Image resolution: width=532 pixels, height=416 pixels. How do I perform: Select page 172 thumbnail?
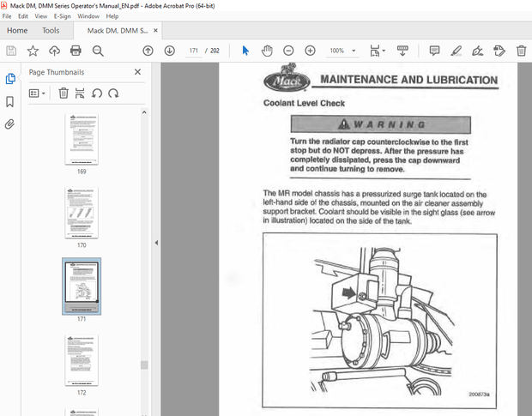pos(82,360)
